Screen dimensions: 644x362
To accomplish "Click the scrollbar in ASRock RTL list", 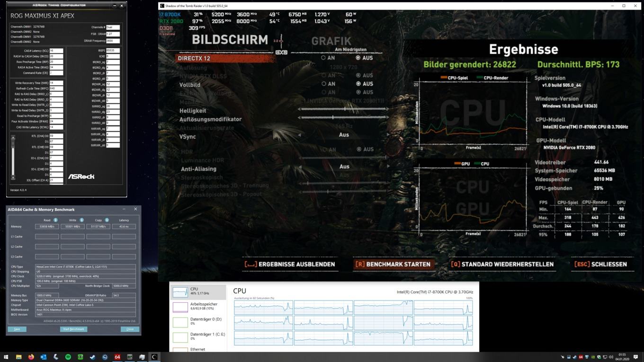I will coord(13,158).
